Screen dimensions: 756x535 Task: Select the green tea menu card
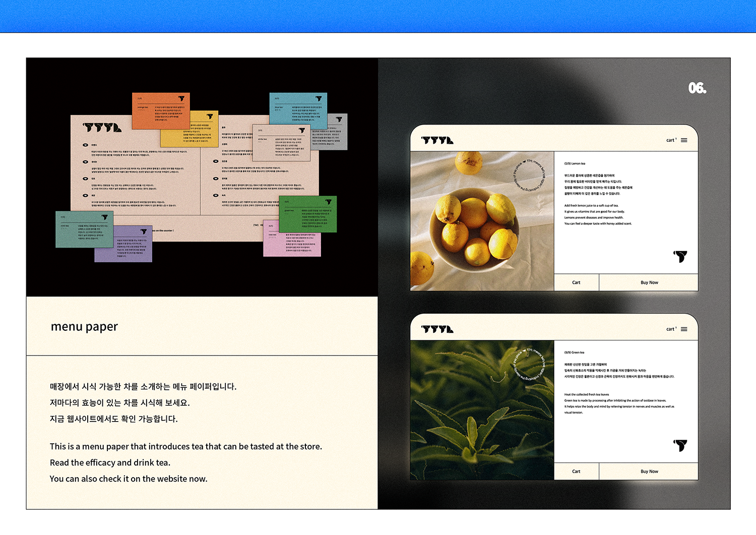[308, 214]
